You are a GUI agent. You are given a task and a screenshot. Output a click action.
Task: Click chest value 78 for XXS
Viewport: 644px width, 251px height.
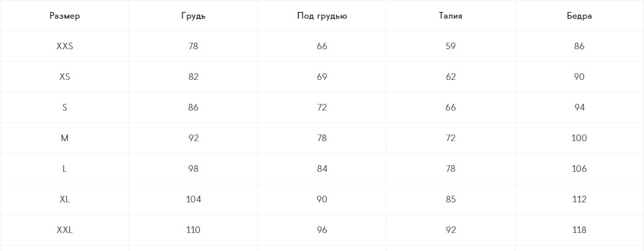(x=193, y=47)
